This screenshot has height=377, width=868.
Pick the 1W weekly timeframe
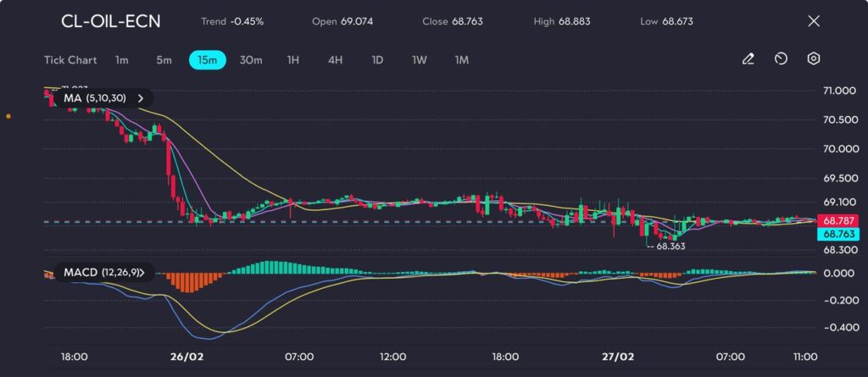[420, 60]
